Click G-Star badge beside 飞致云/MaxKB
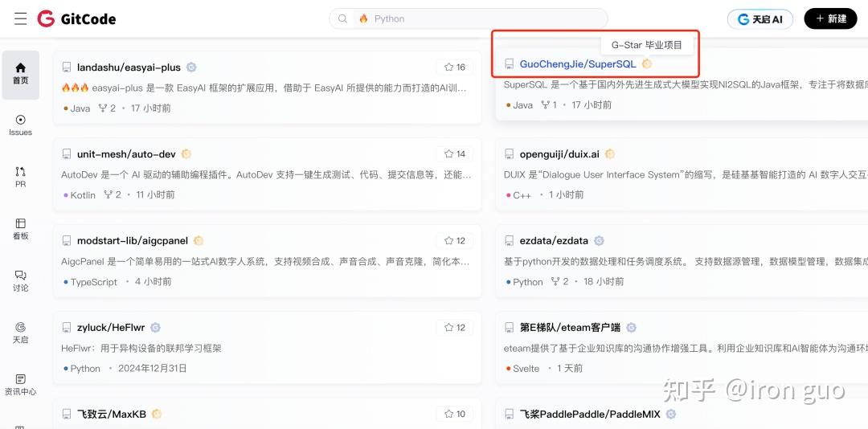The height and width of the screenshot is (429, 868). point(157,414)
